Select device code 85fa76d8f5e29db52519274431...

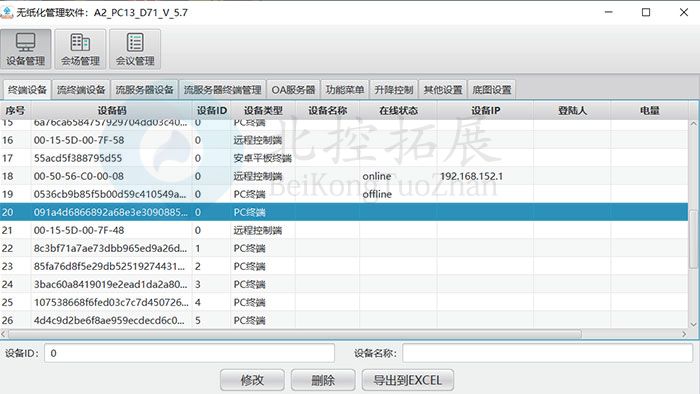click(x=109, y=266)
